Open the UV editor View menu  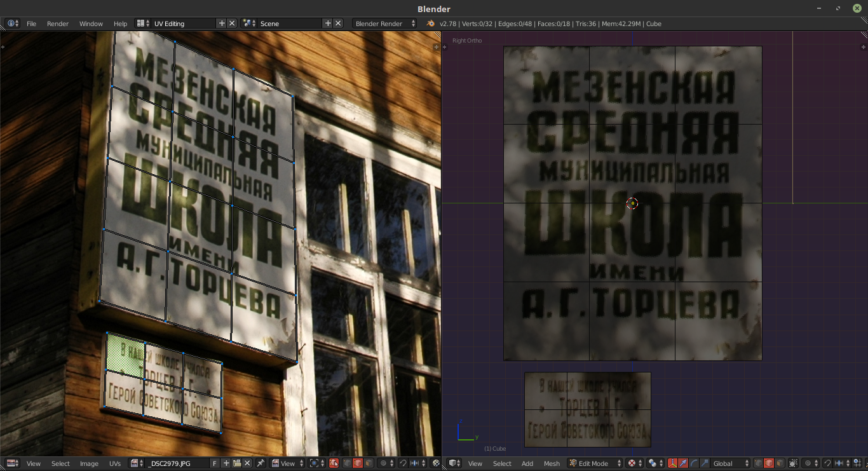[34, 463]
